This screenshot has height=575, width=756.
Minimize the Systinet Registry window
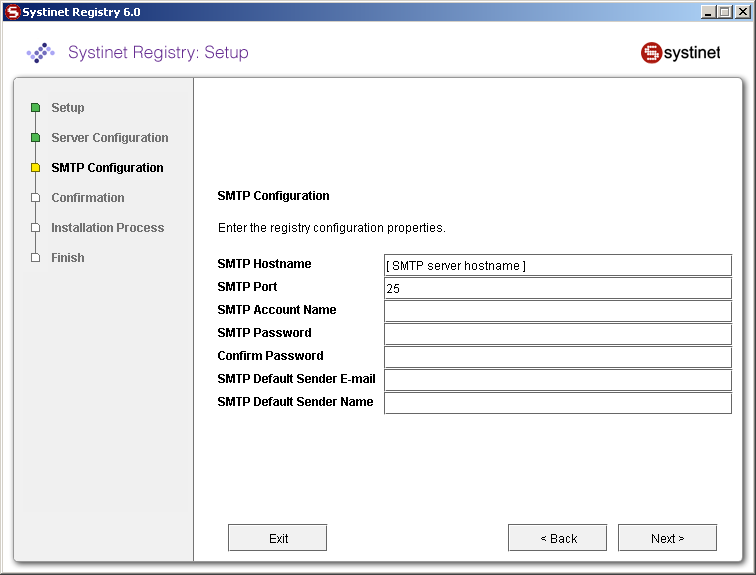[x=707, y=12]
